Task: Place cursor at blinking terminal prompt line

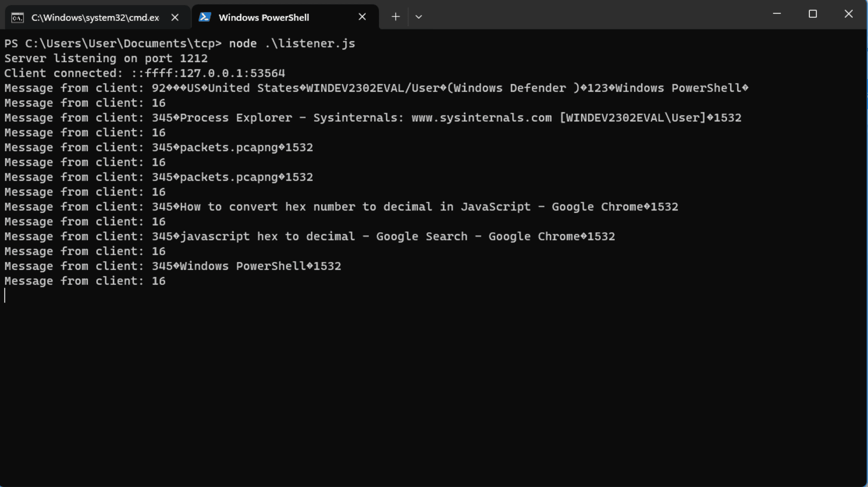Action: pos(5,296)
